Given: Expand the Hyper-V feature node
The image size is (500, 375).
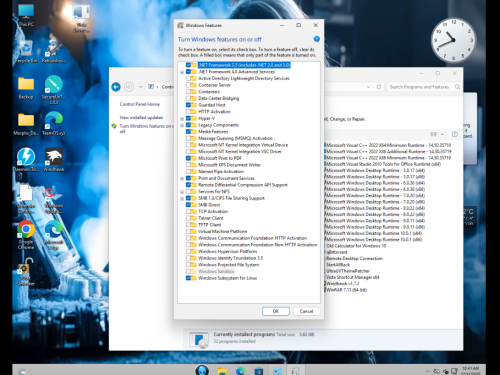Looking at the screenshot, I should [x=182, y=118].
